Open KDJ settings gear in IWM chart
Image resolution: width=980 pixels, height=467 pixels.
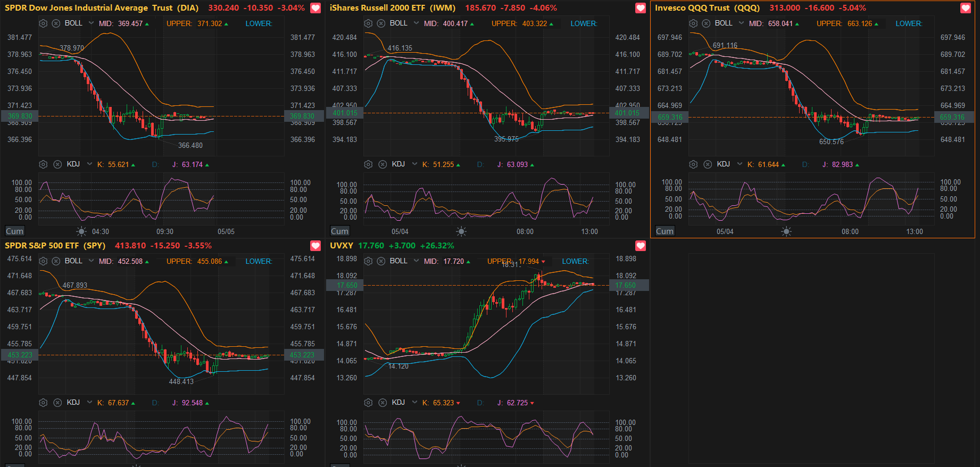(368, 164)
